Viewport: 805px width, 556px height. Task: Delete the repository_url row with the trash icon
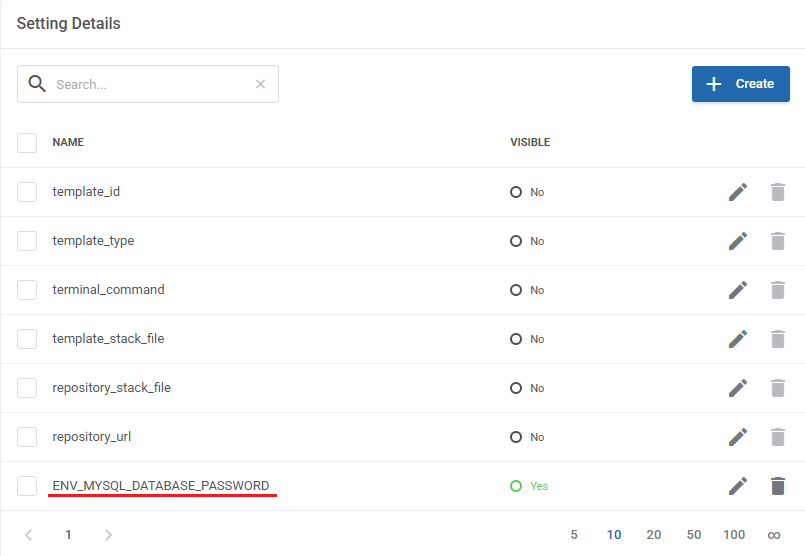click(x=778, y=437)
